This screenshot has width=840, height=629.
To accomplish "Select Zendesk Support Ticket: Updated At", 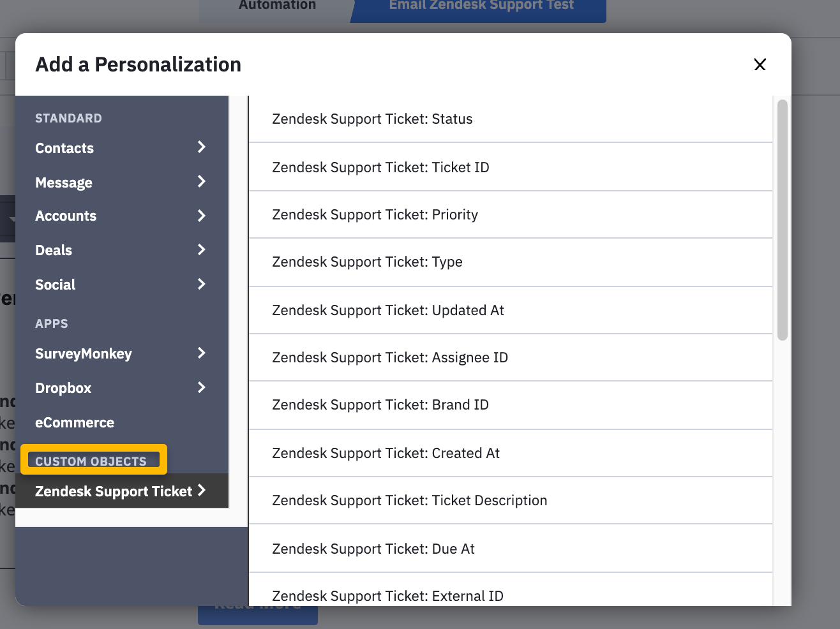I will coord(511,310).
